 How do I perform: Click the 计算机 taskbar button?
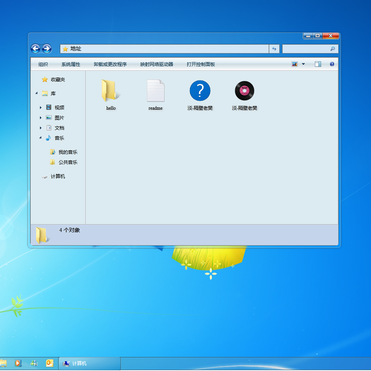90,363
